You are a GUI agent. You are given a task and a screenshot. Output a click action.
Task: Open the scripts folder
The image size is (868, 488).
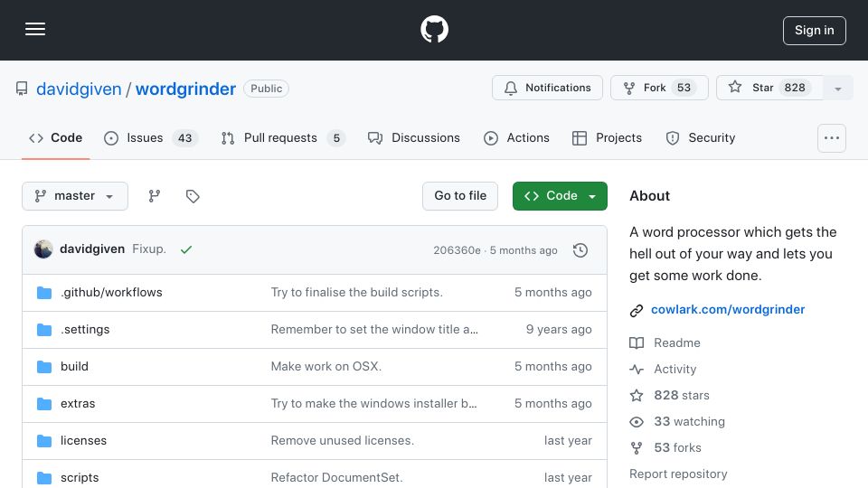[x=80, y=477]
